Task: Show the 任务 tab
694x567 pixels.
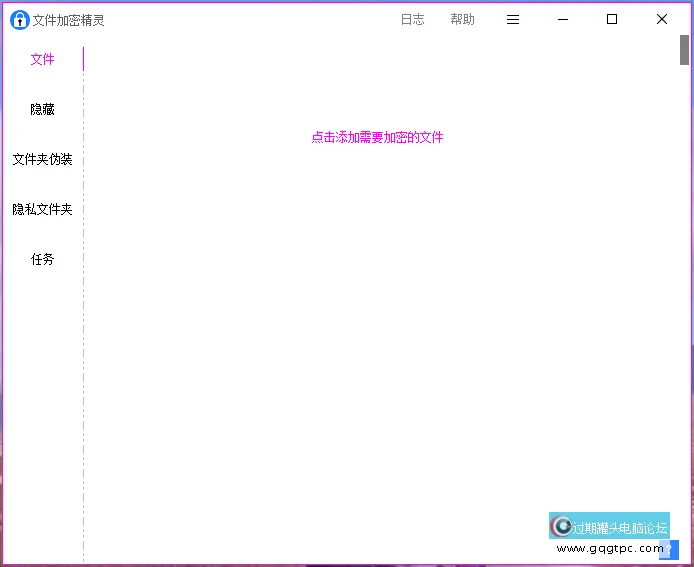Action: (42, 260)
